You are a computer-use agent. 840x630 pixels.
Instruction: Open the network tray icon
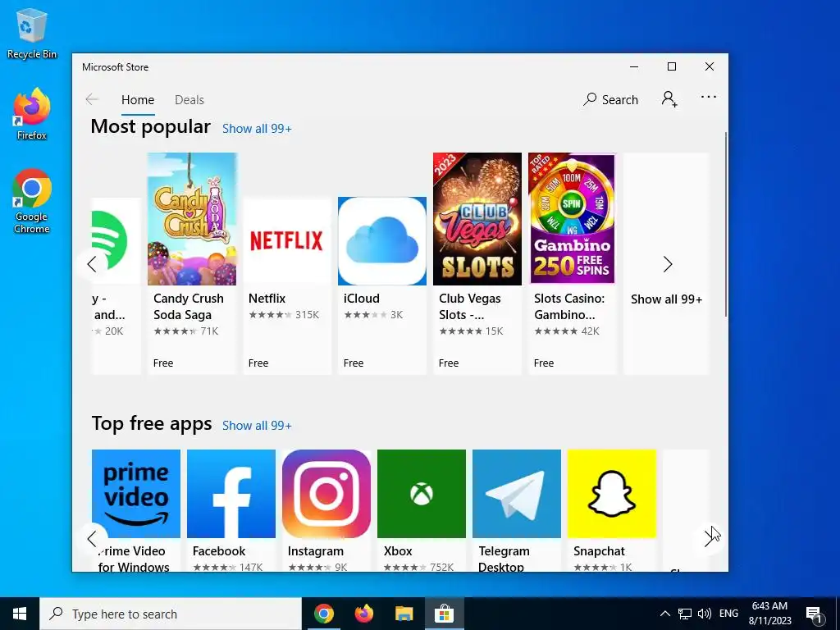point(685,614)
